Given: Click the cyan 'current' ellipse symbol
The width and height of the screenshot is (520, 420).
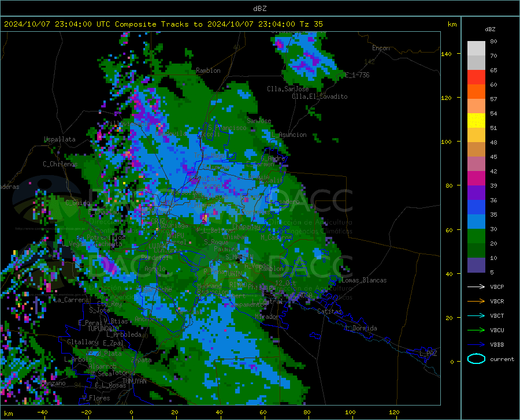Looking at the screenshot, I should tap(476, 359).
